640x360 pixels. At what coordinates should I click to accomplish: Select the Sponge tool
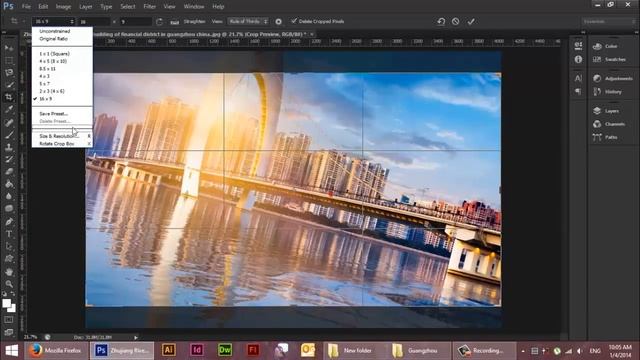(x=9, y=209)
